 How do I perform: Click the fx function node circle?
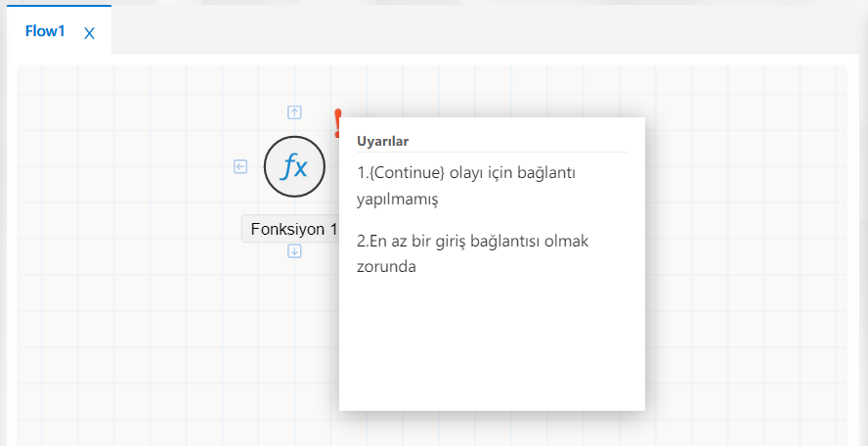coord(294,166)
